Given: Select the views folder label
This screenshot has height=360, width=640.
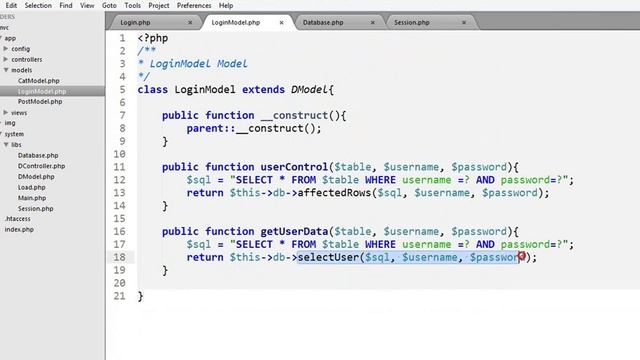Looking at the screenshot, I should click(19, 113).
